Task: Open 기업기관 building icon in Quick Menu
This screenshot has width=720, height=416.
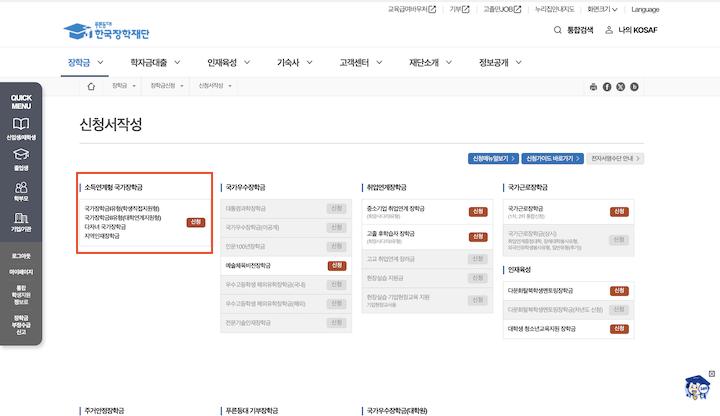Action: pos(21,220)
